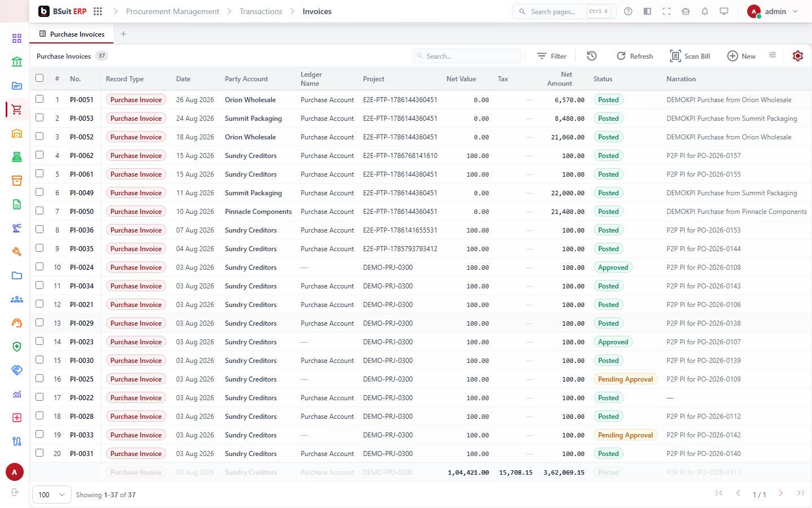Go to previous page arrow in pagination

click(x=738, y=493)
